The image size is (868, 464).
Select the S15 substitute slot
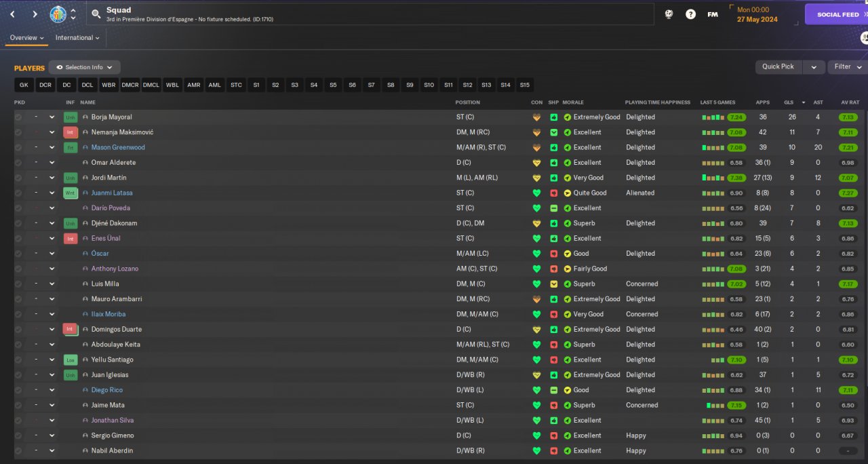coord(524,85)
